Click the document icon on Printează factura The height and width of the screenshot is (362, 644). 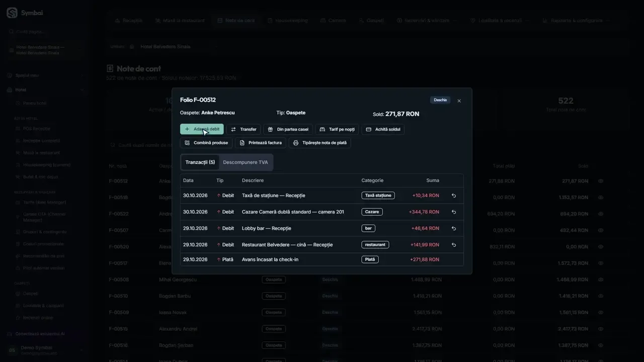point(242,143)
